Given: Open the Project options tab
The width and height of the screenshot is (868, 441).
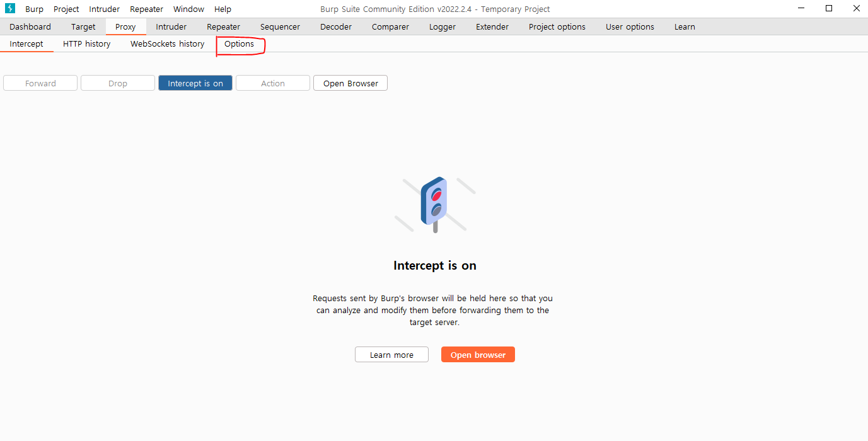Looking at the screenshot, I should tap(557, 26).
